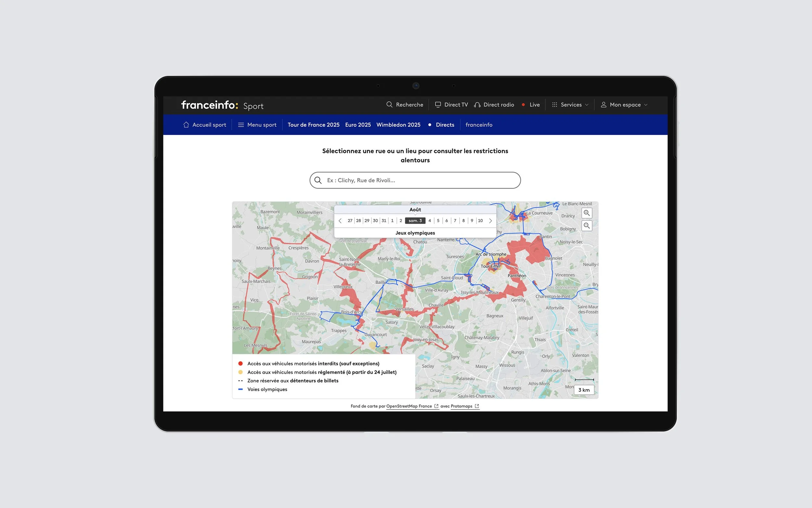This screenshot has width=812, height=508.
Task: Click the Menu sport hamburger icon
Action: coord(241,125)
